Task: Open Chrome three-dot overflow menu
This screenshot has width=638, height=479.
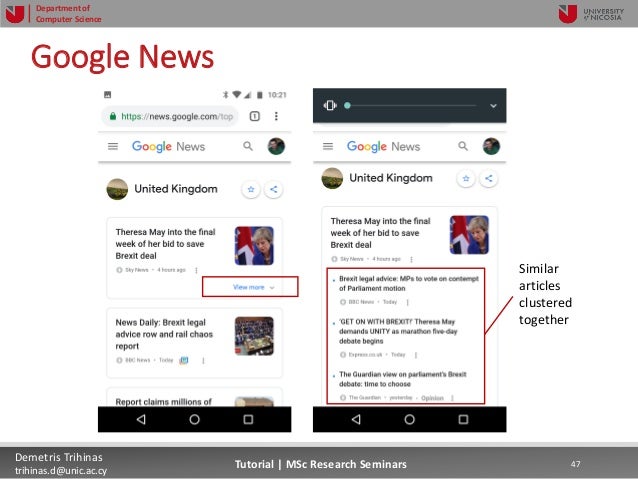Action: [x=276, y=116]
